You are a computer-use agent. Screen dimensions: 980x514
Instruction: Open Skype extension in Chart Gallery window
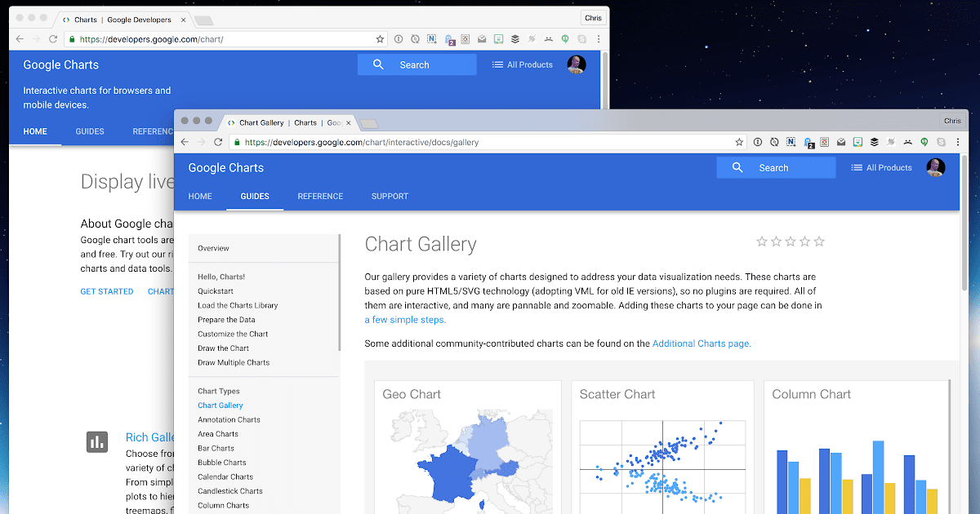(x=941, y=142)
